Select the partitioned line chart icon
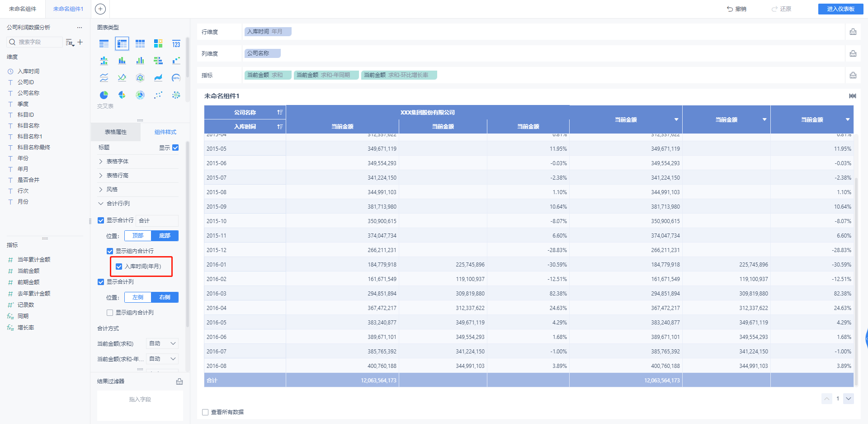Viewport: 868px width, 424px height. [x=104, y=78]
